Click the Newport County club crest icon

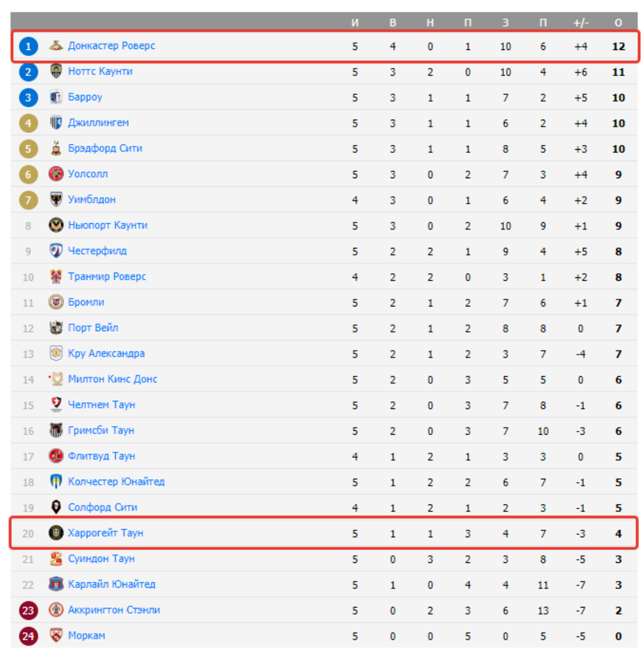(56, 225)
